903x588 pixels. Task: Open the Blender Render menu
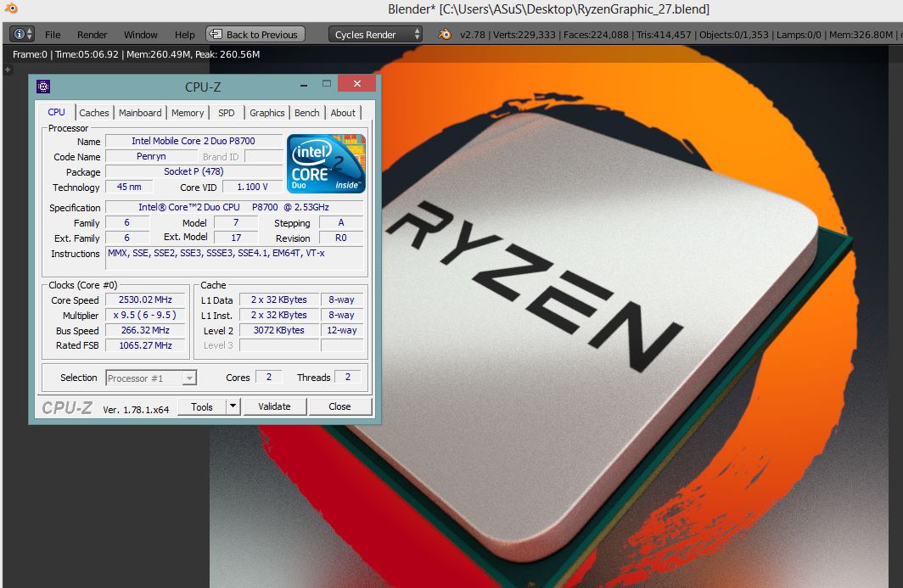93,35
